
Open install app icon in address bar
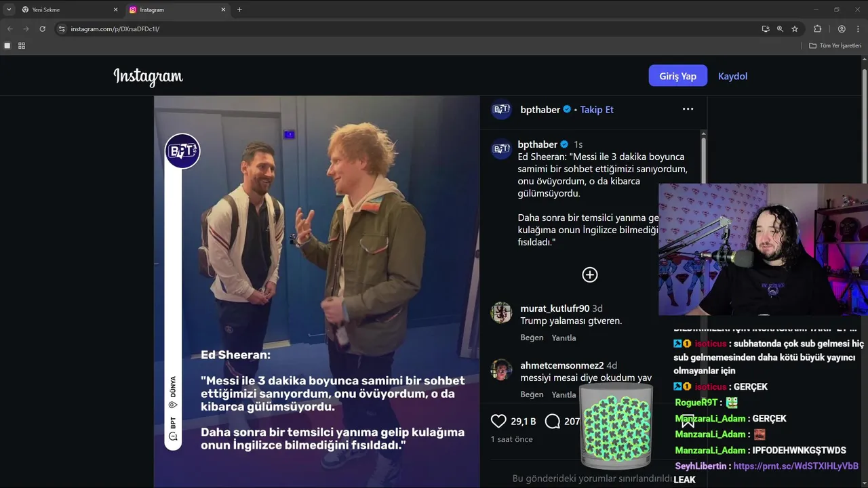[765, 29]
